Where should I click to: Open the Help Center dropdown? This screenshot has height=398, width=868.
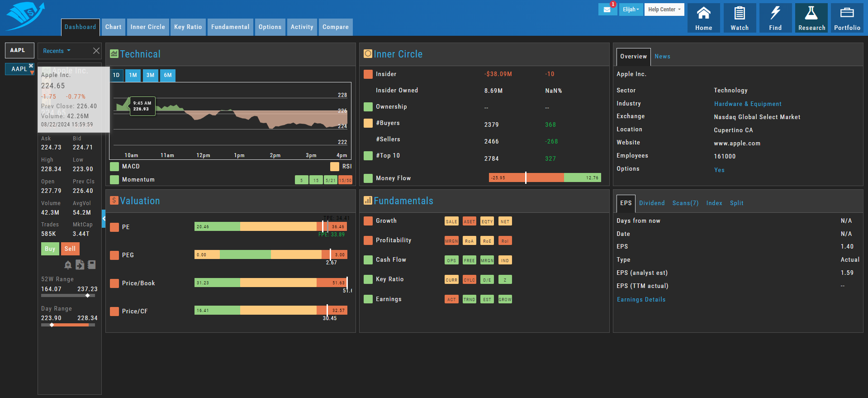664,10
